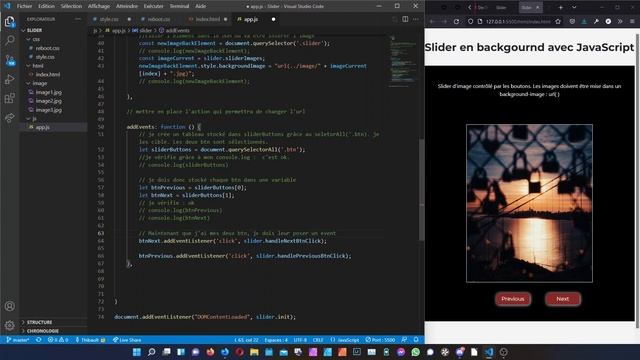The image size is (640, 360).
Task: Open the Windows Start menu
Action: [x=137, y=352]
